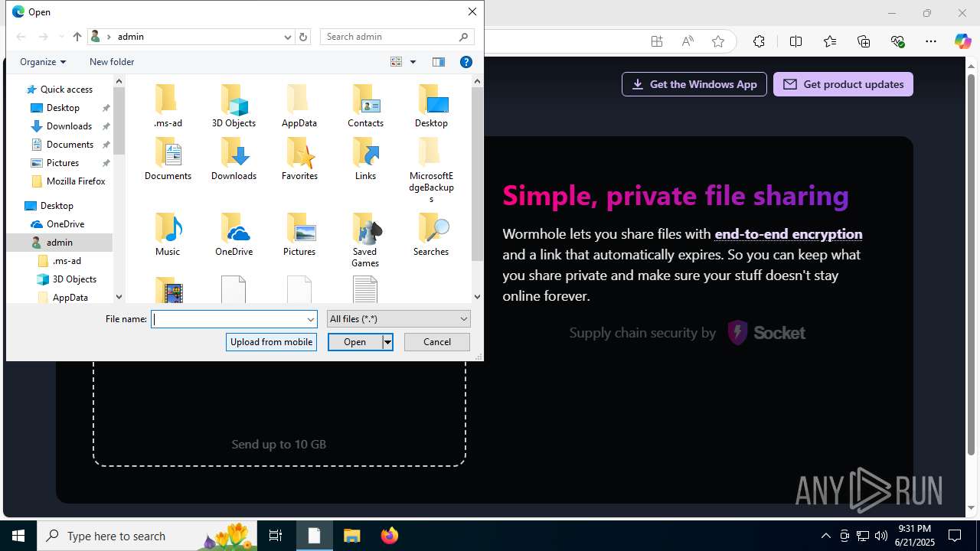Open Windows Start menu
Screen dimensions: 980x551
pos(18,536)
